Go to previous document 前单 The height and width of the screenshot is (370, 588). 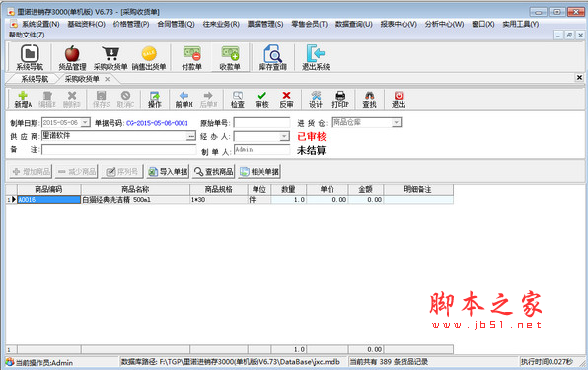pyautogui.click(x=184, y=100)
